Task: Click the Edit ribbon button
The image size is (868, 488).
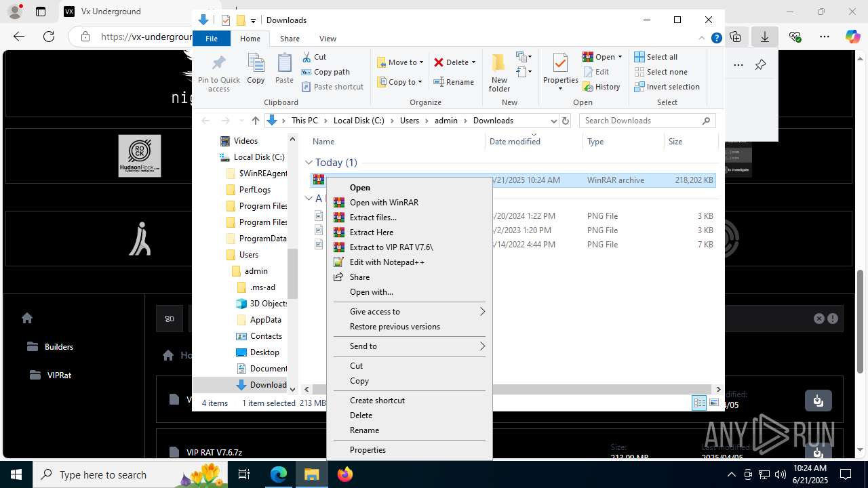Action: tap(595, 72)
